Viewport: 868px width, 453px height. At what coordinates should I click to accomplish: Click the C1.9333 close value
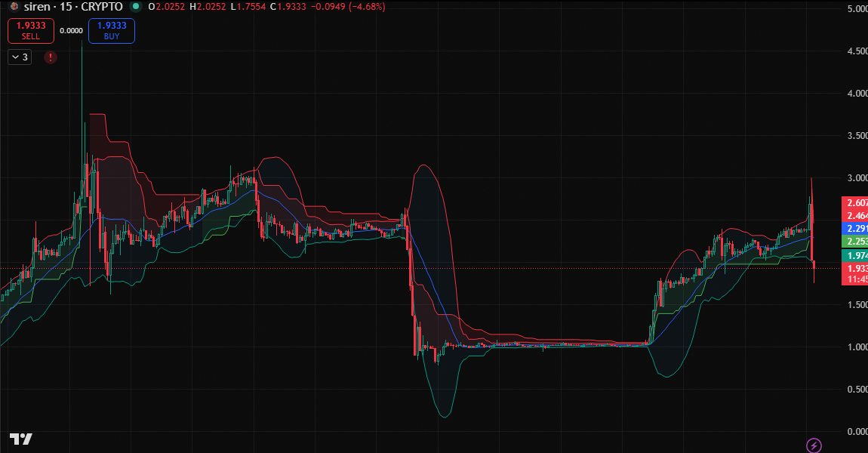[x=288, y=7]
